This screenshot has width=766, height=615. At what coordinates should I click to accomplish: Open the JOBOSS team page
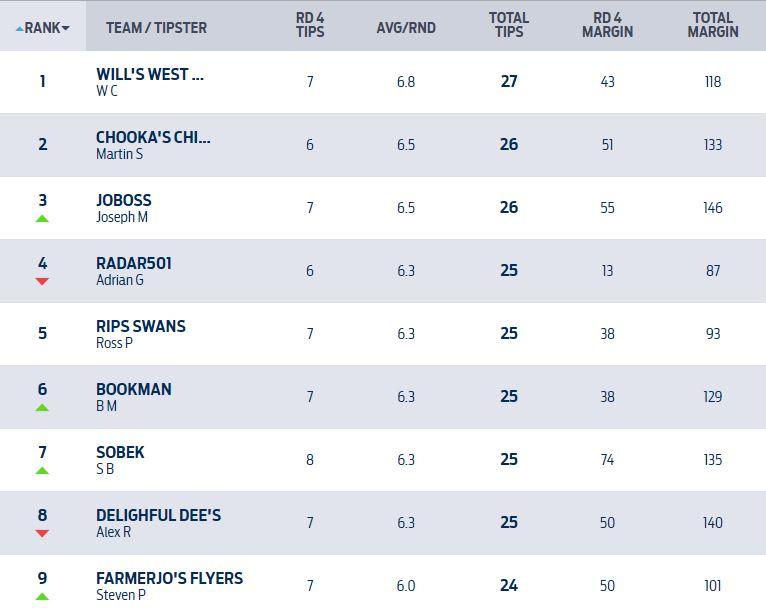coord(124,200)
